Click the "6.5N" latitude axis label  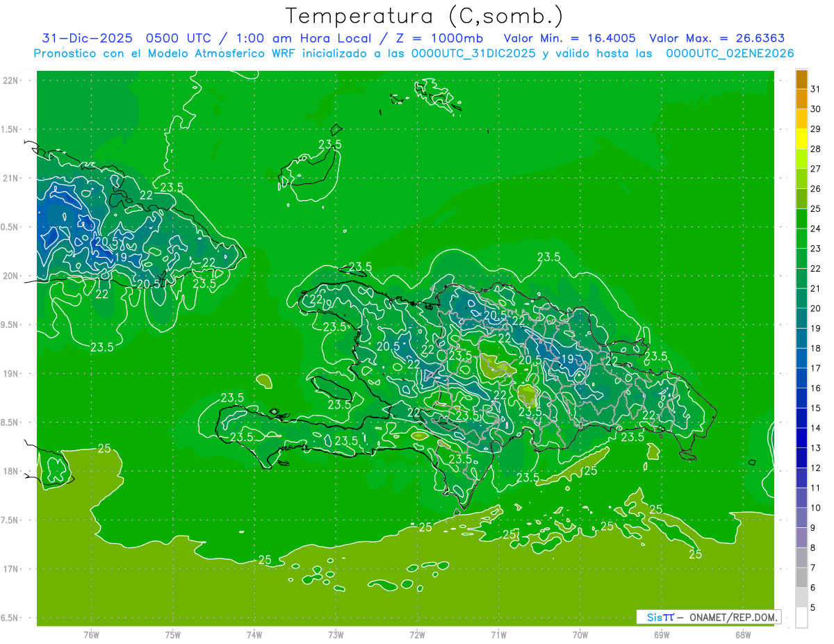(10, 618)
